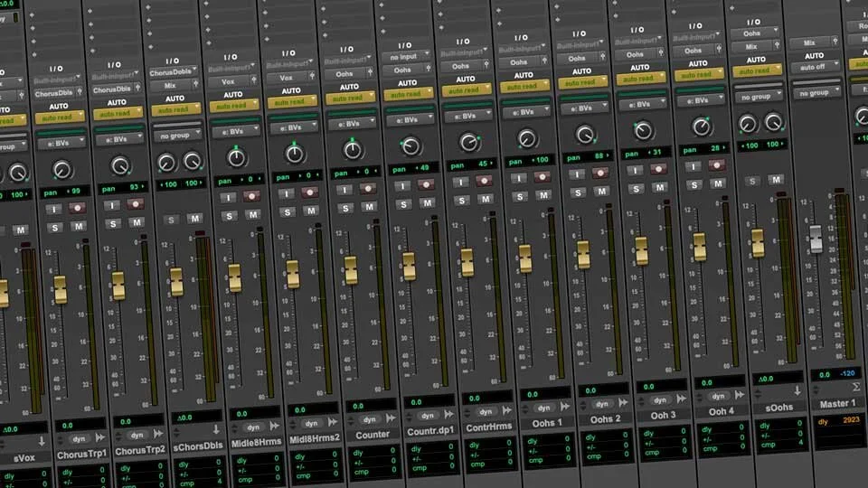Click output window icon beside Oohs 1 dyn
The width and height of the screenshot is (868, 488).
(565, 406)
